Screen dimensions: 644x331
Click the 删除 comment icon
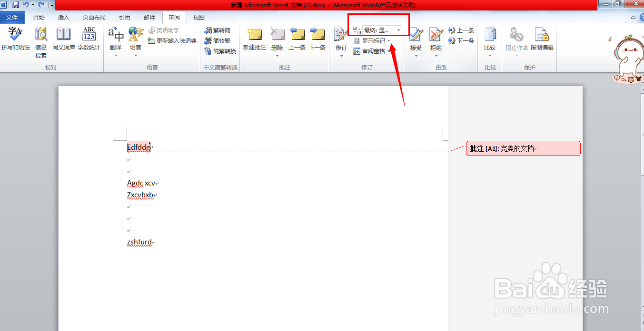click(277, 35)
